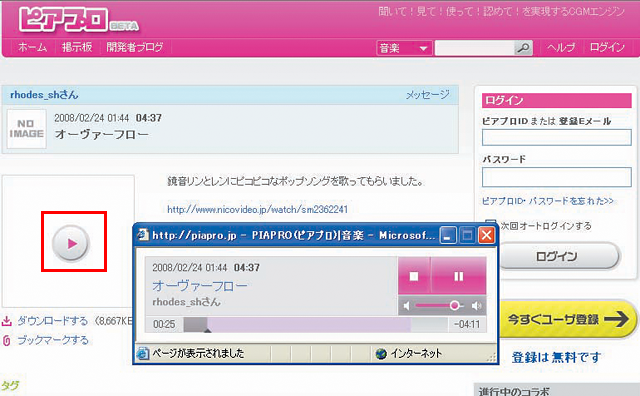Open the ヘルプ menu item
This screenshot has height=396, width=640.
[561, 48]
